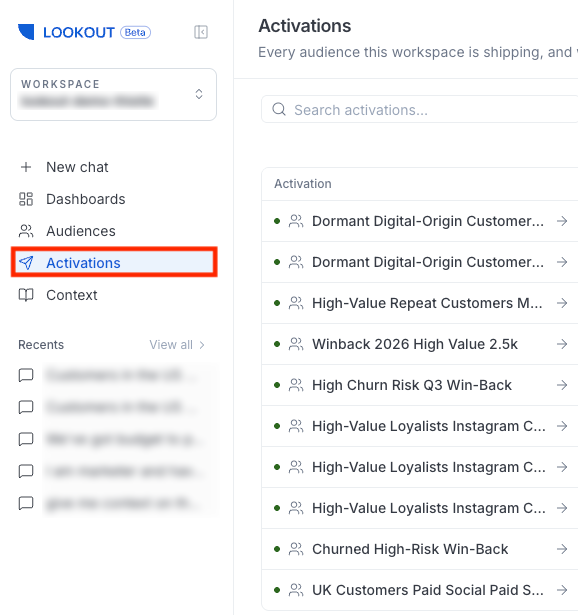The width and height of the screenshot is (578, 615).
Task: Click the search magnifier icon
Action: tap(279, 109)
